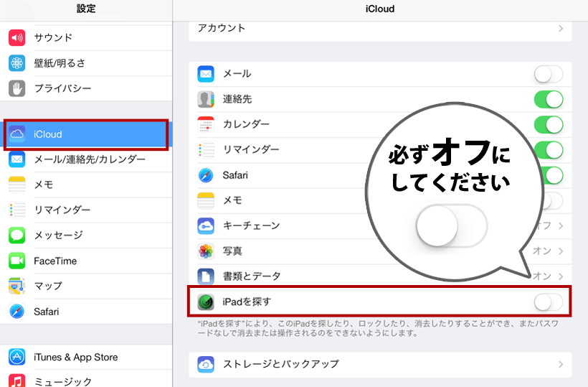588x387 pixels.
Task: Tap the ミュージック music note icon
Action: click(x=17, y=381)
